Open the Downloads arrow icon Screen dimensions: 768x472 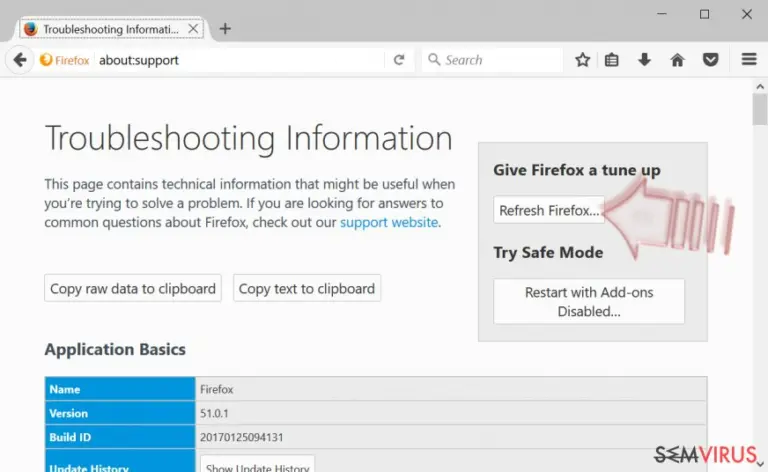645,60
